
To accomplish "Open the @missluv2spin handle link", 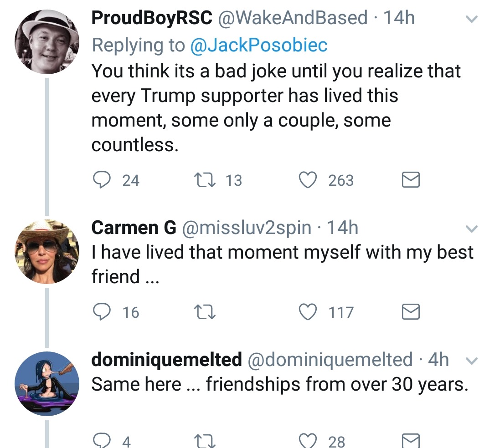I will point(247,228).
